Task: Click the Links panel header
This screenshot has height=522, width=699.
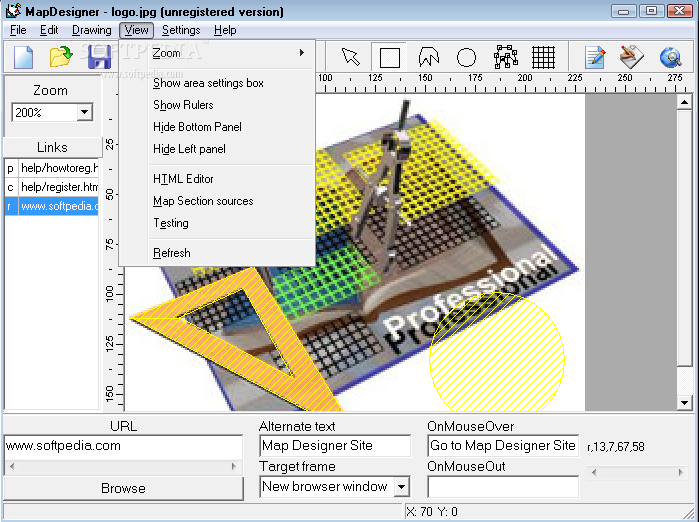Action: click(52, 147)
